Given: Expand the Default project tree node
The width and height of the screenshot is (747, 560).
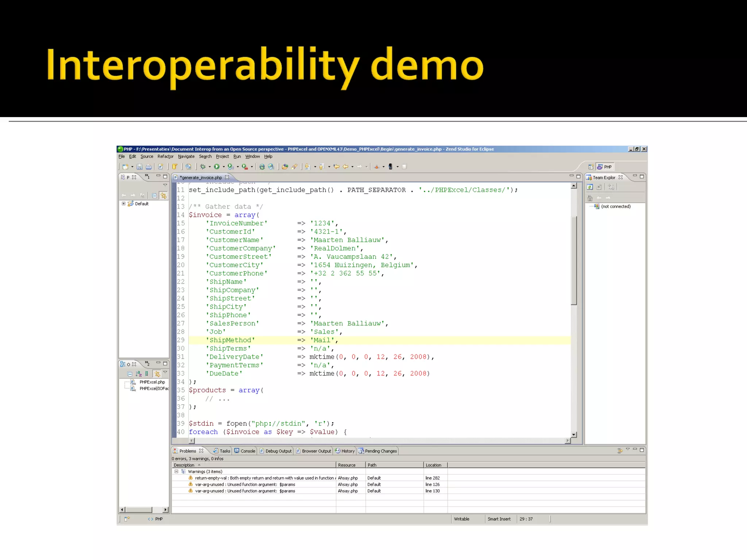Looking at the screenshot, I should coord(124,204).
